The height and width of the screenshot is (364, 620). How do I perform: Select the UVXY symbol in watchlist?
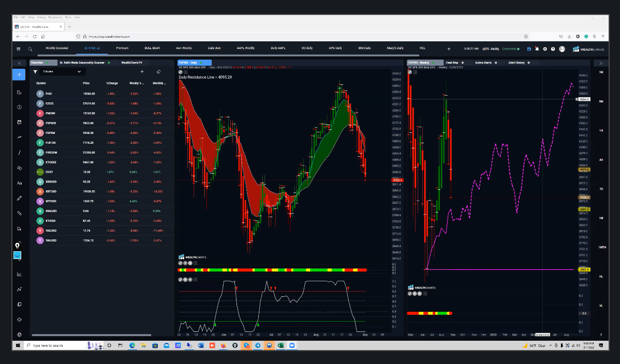(49, 172)
